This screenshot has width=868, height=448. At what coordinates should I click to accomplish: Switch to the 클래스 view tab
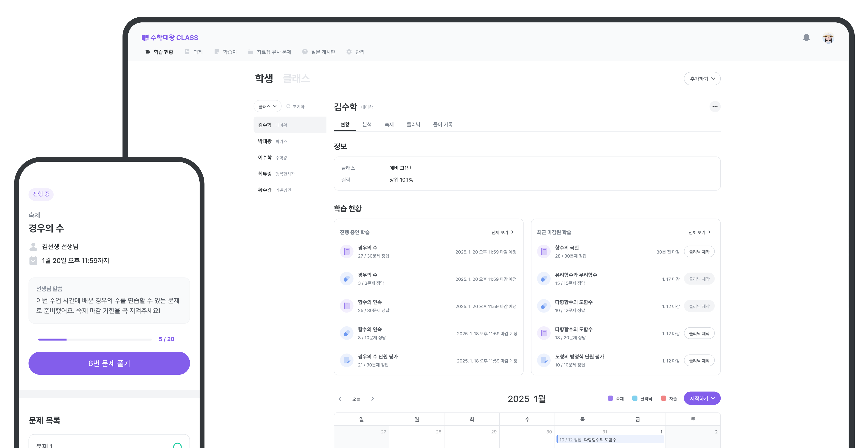click(297, 78)
